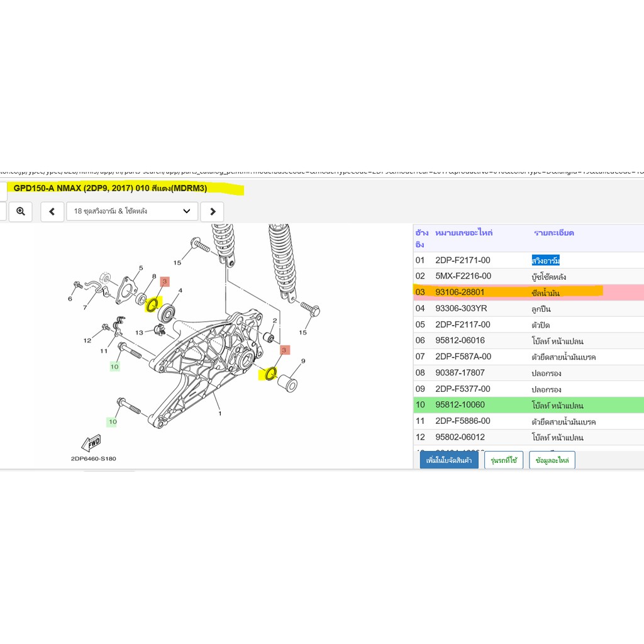Click the green applicable models button

tap(504, 460)
